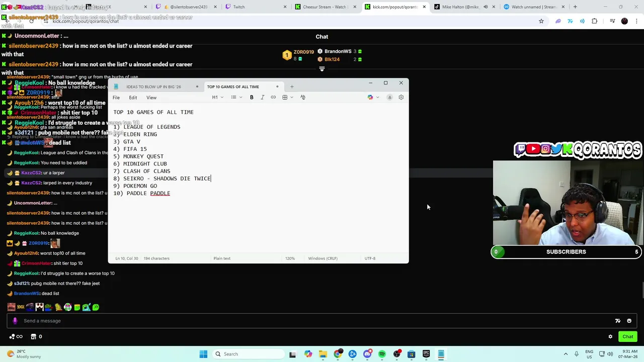Open Epic Games Launcher from taskbar
The width and height of the screenshot is (644, 362).
point(426,354)
